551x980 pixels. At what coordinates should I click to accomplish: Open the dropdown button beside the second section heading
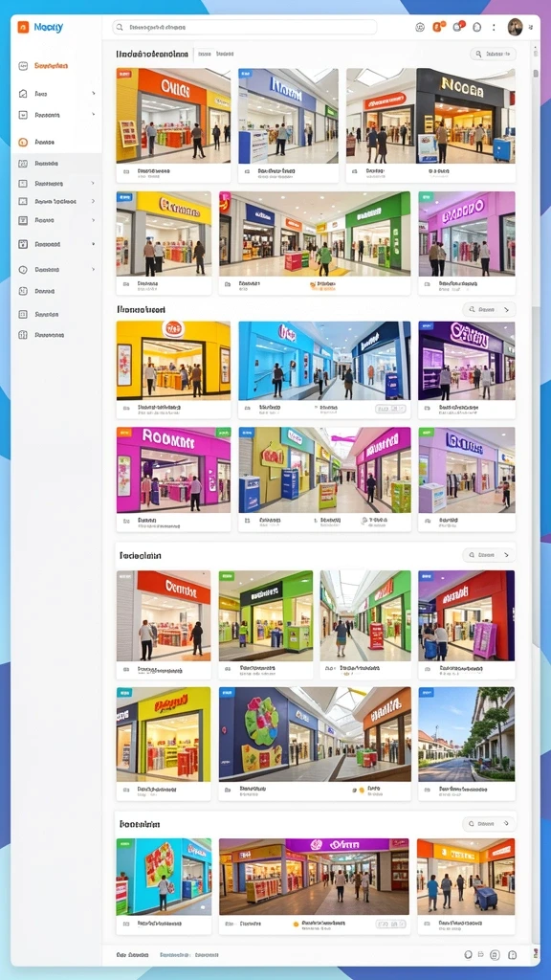489,309
